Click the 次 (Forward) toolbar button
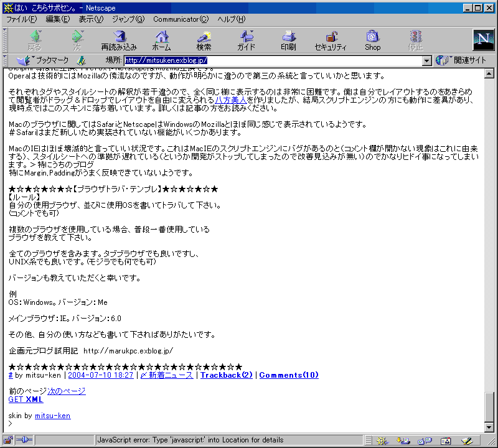The image size is (498, 448). 77,40
